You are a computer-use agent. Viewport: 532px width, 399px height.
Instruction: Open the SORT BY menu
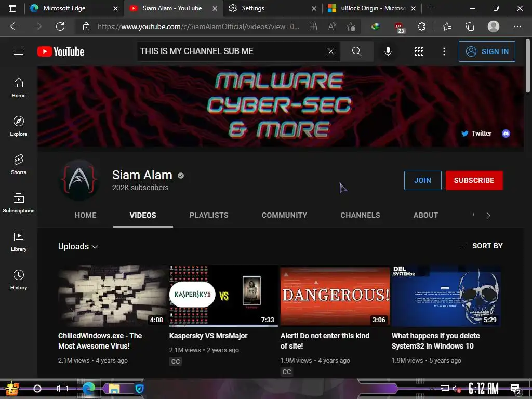(480, 246)
